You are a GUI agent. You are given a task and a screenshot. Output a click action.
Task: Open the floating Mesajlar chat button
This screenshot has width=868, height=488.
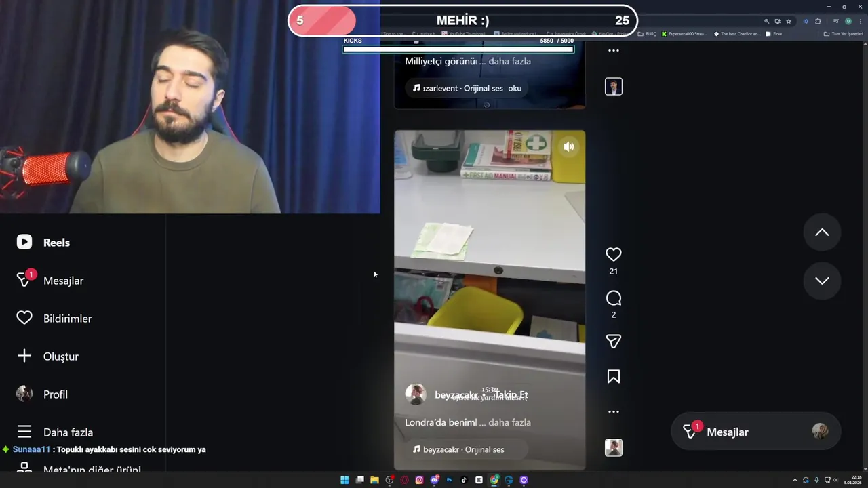[755, 432]
